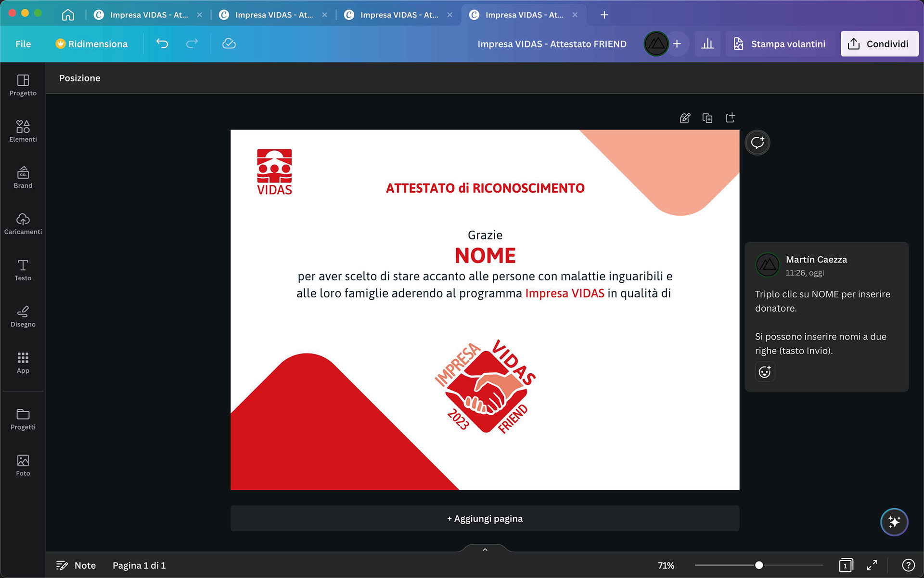
Task: Click Aggiungi pagina button
Action: [x=485, y=518]
